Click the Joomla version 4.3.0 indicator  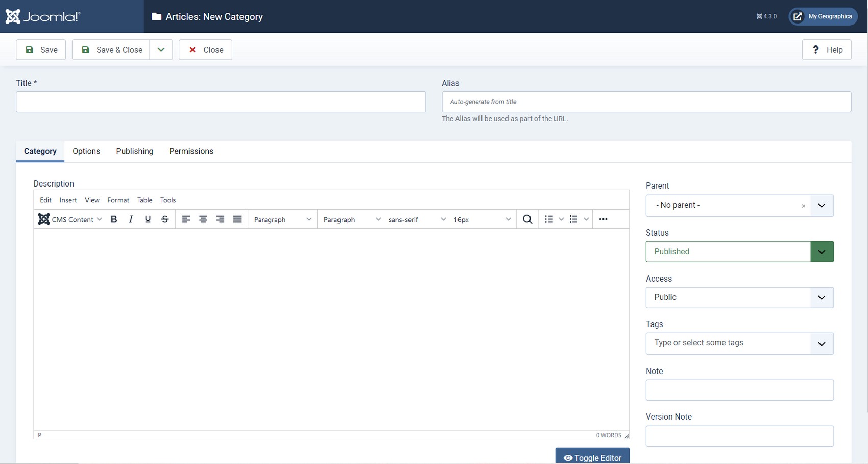766,16
